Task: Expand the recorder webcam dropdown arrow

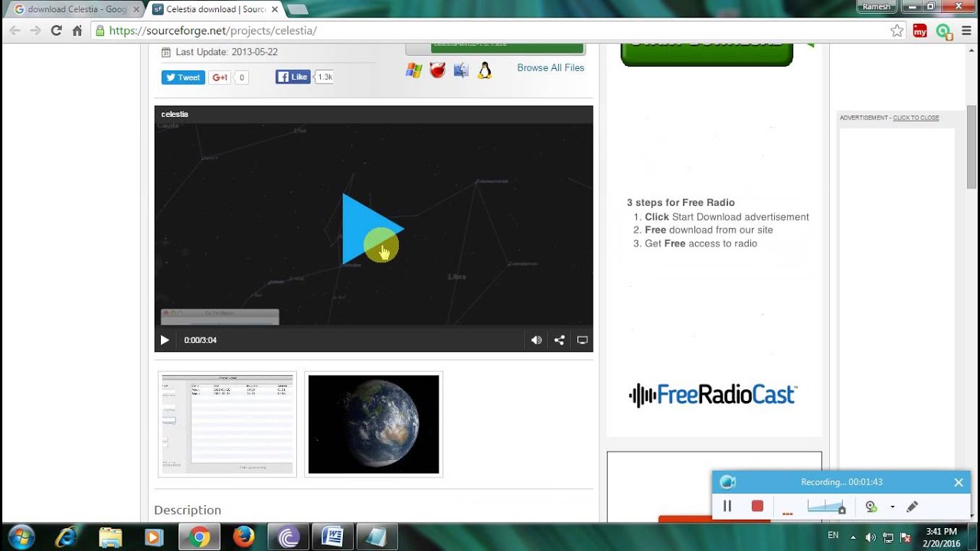Action: pos(892,507)
